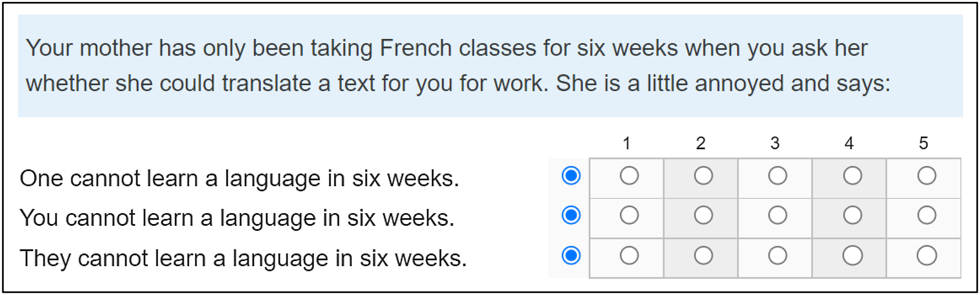
Task: Rate 'They cannot learn' sentence as 5
Action: [x=926, y=256]
